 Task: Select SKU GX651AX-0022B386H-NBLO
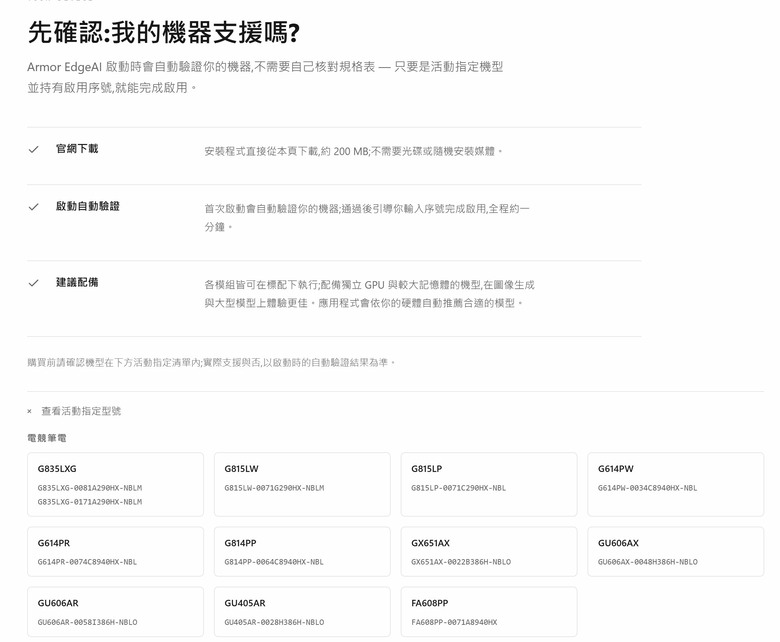[x=461, y=562]
